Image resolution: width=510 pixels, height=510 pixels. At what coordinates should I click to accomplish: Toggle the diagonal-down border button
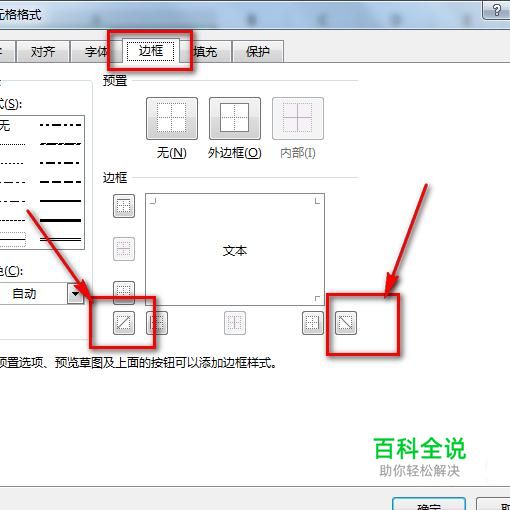[346, 323]
